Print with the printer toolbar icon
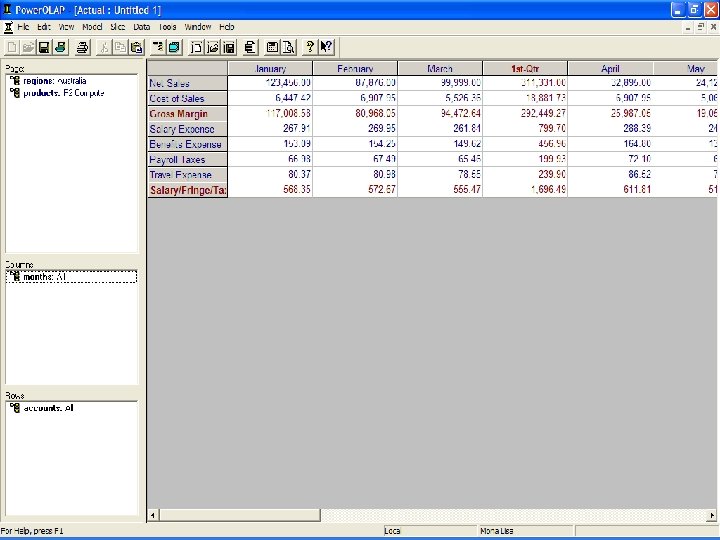Image resolution: width=720 pixels, height=540 pixels. (x=82, y=47)
